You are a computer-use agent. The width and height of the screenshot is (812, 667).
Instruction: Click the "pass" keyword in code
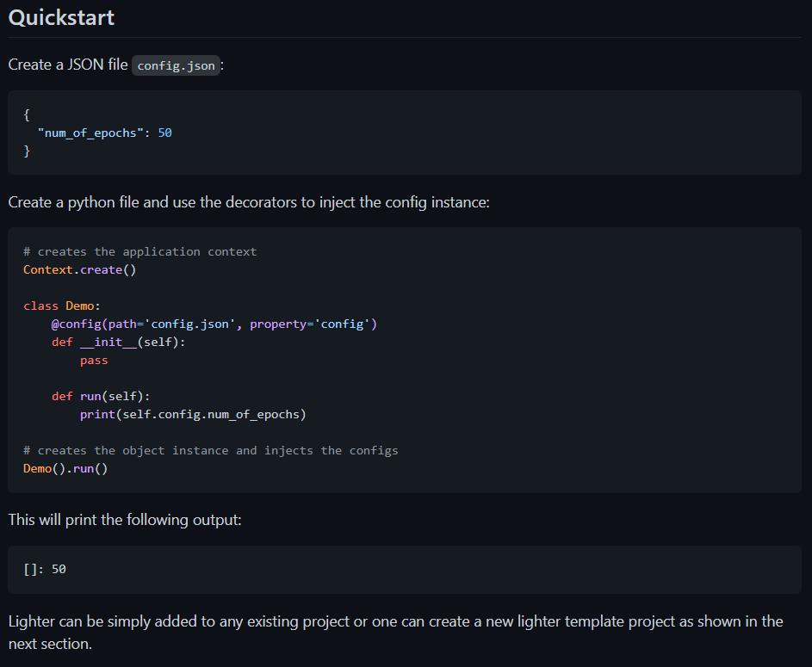pyautogui.click(x=94, y=361)
